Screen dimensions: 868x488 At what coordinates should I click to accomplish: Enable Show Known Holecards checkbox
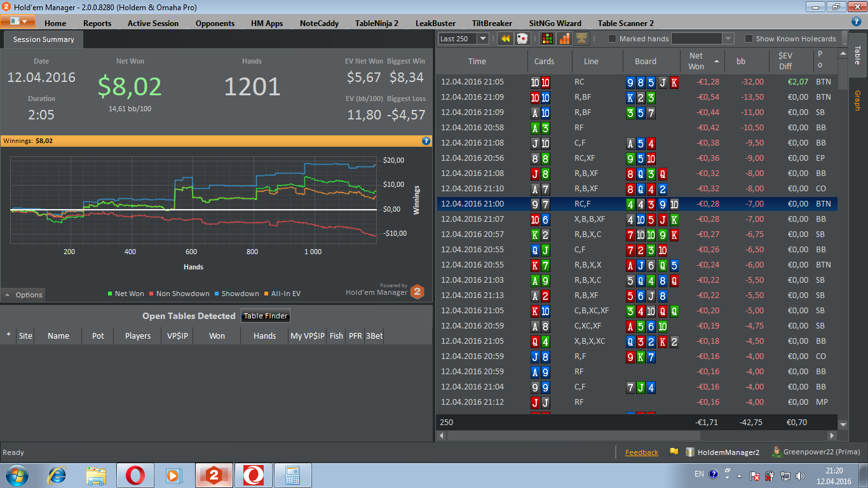[x=749, y=39]
